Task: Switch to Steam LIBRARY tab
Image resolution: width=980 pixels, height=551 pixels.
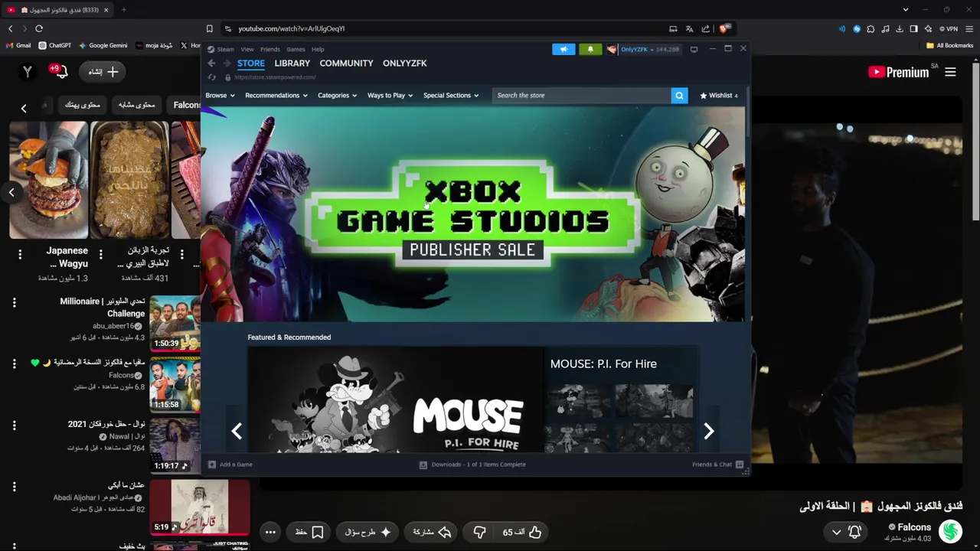Action: tap(292, 64)
